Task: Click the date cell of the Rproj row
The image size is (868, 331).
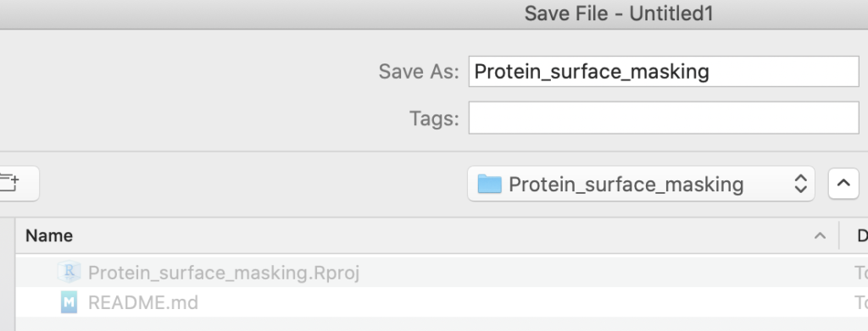Action: click(x=861, y=273)
